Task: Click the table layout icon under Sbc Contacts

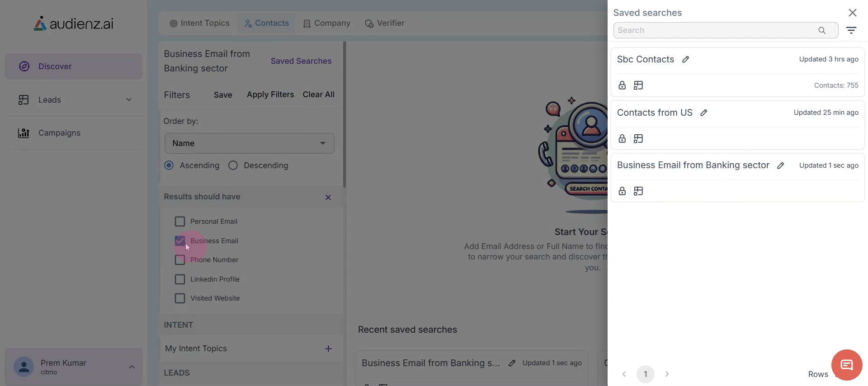Action: click(638, 85)
